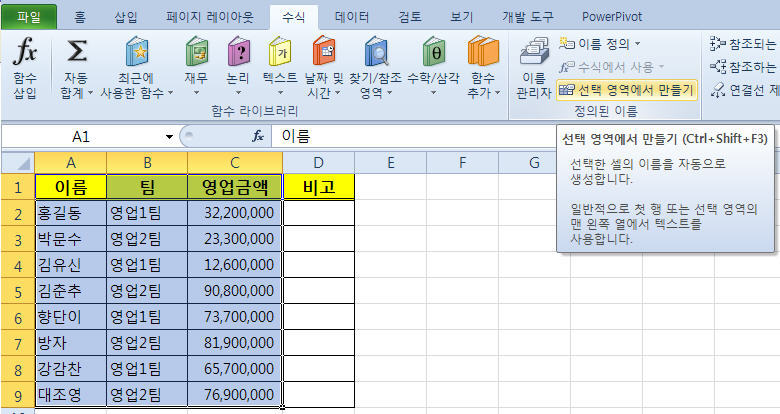Switch to the 홈 tab
780x414 pixels.
(80, 17)
